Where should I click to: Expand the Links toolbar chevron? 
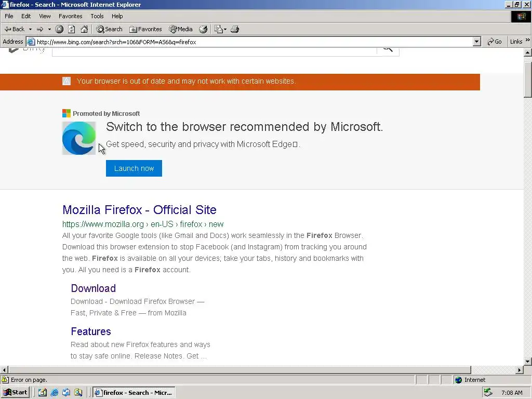(x=528, y=40)
